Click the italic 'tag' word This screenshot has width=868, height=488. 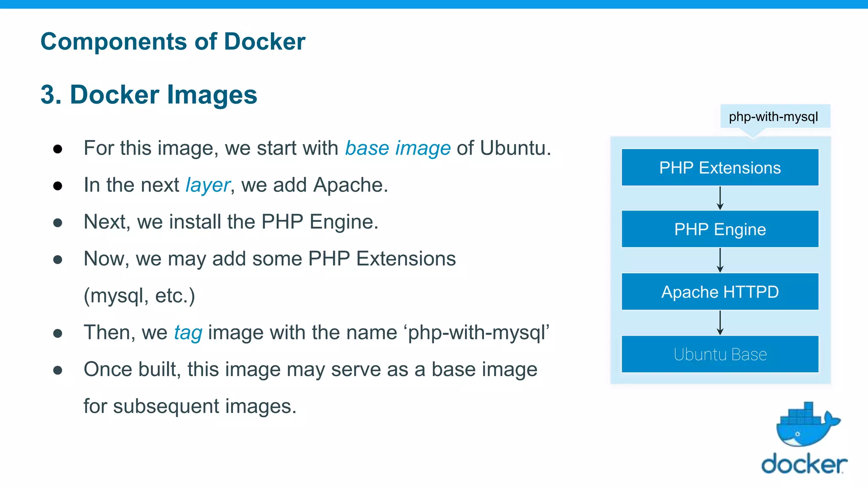(188, 333)
